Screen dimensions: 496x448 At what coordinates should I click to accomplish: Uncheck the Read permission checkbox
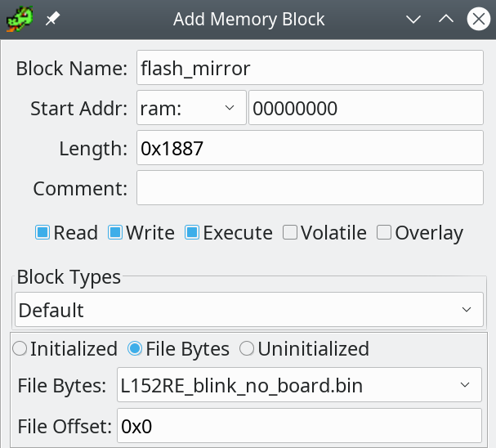[42, 232]
